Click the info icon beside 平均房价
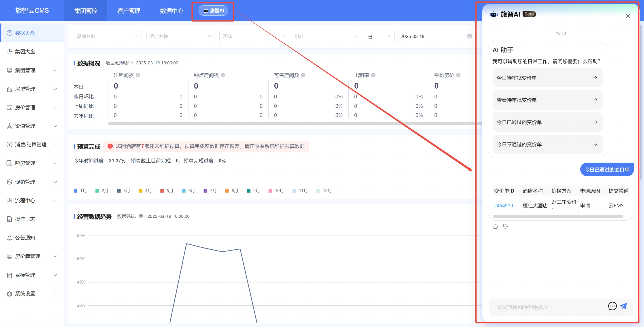644x327 pixels. (458, 75)
